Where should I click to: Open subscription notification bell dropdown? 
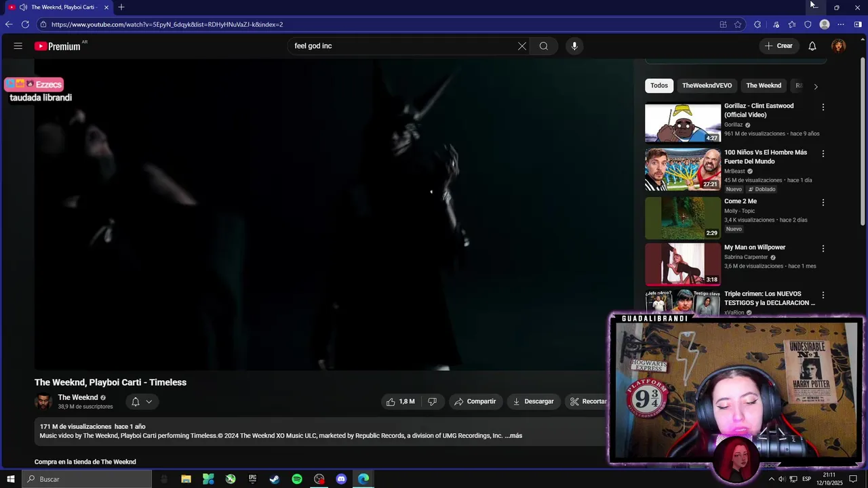[x=142, y=402]
